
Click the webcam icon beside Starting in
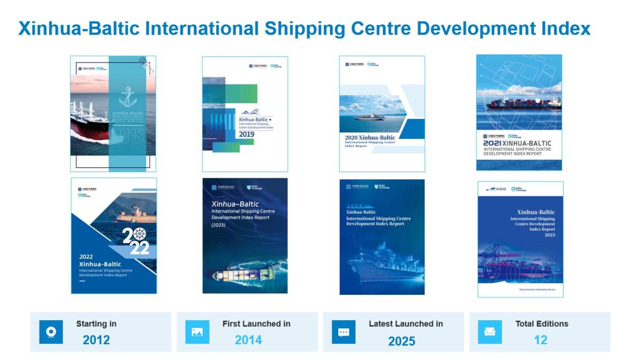point(51,332)
